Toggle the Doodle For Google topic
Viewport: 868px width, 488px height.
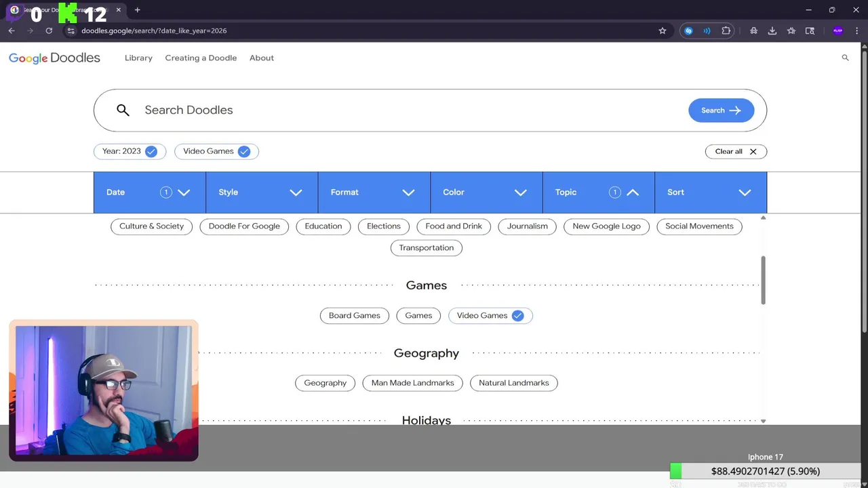click(244, 226)
